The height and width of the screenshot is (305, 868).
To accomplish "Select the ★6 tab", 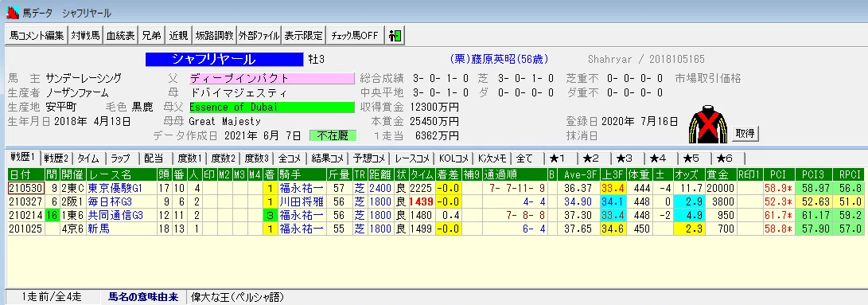I will pos(727,158).
